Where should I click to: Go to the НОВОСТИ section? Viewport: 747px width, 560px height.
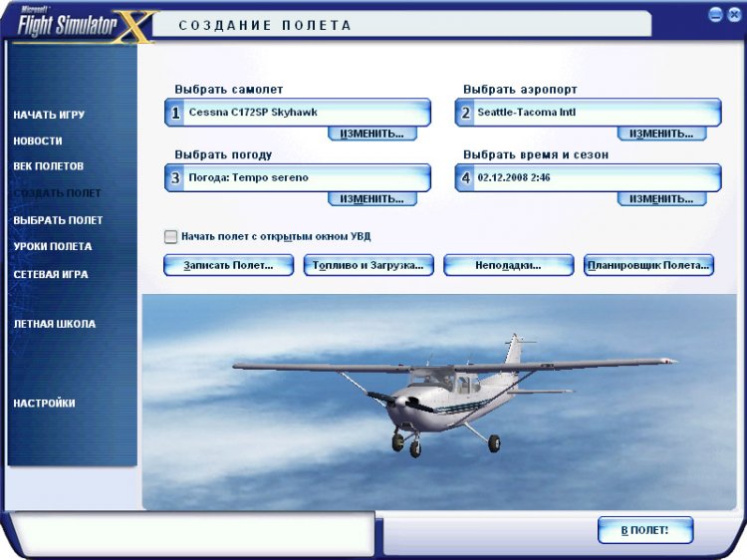[38, 141]
